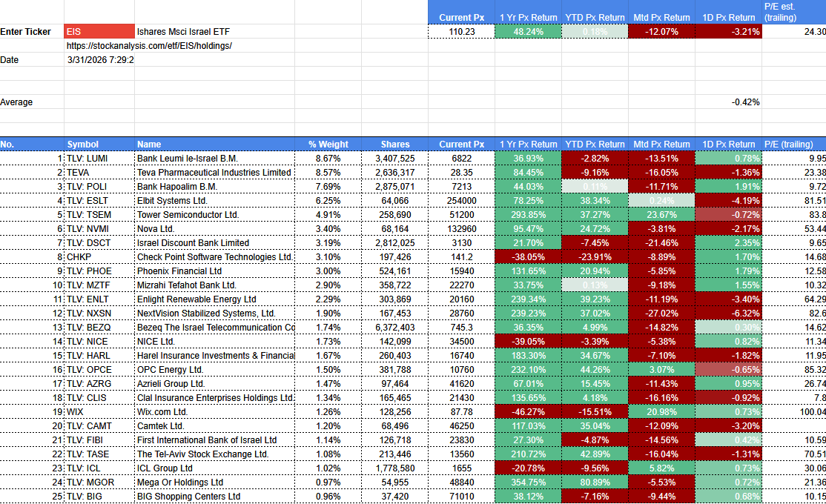Select ICL Group price 1655
The width and height of the screenshot is (826, 504).
pos(461,468)
